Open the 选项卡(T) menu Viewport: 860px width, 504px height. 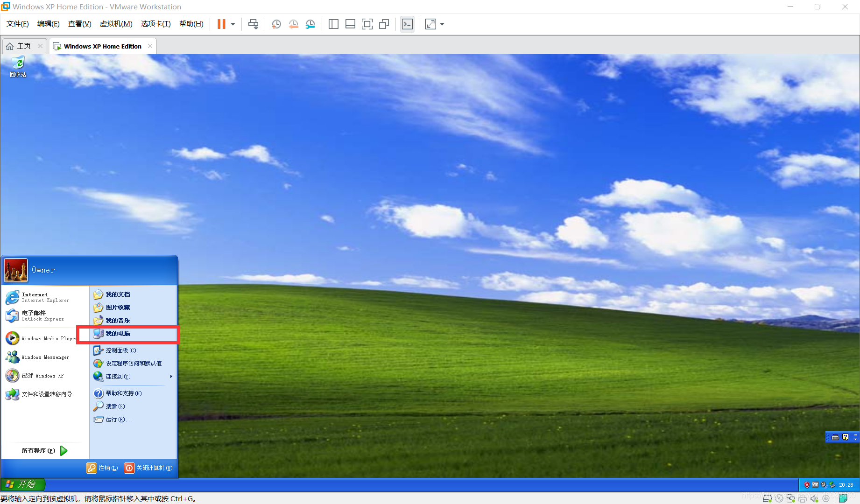156,24
